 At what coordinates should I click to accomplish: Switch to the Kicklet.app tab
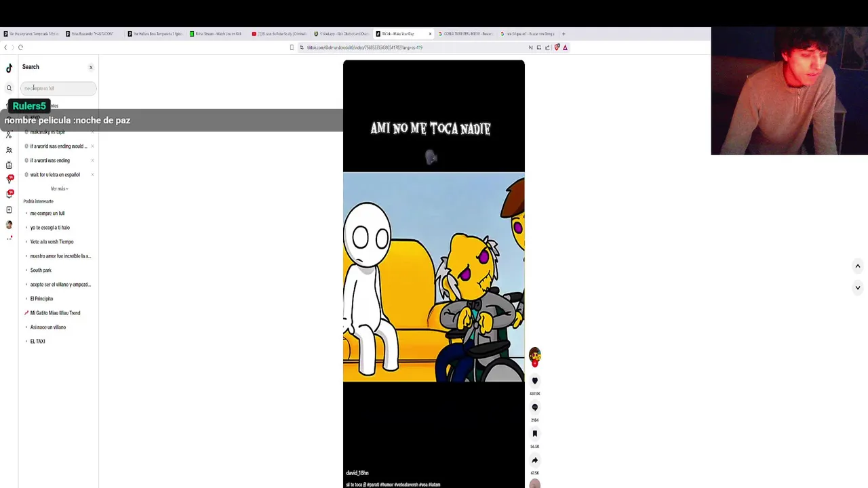[342, 34]
